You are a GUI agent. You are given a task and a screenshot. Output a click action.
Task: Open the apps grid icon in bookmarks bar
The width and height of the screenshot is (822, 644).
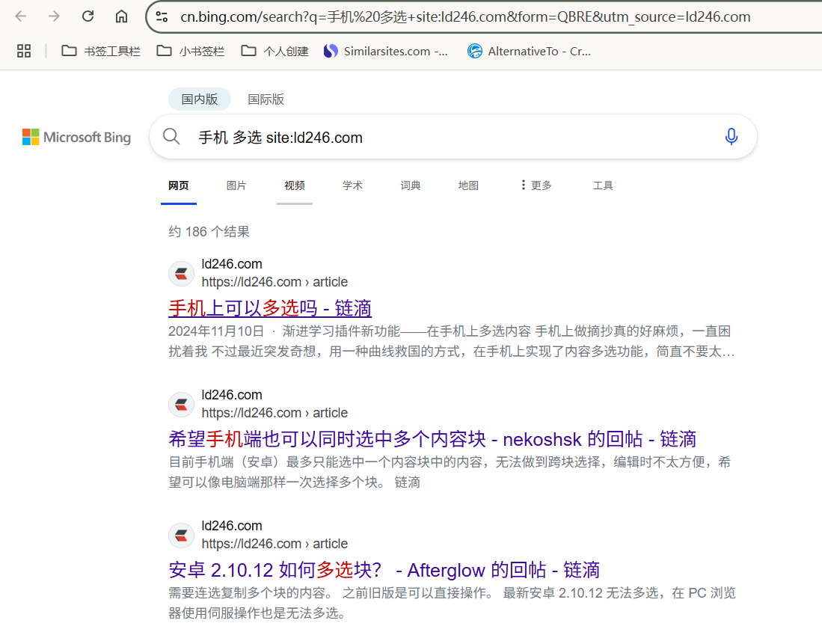pos(24,51)
